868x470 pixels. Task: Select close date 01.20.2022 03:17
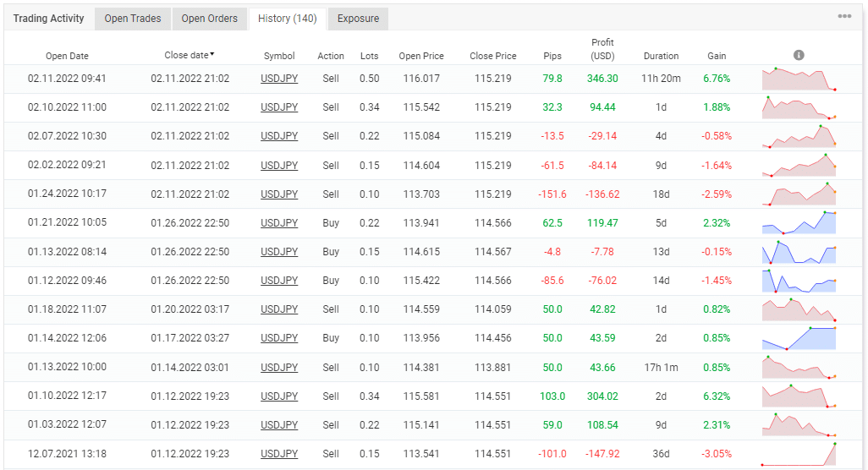pos(190,309)
